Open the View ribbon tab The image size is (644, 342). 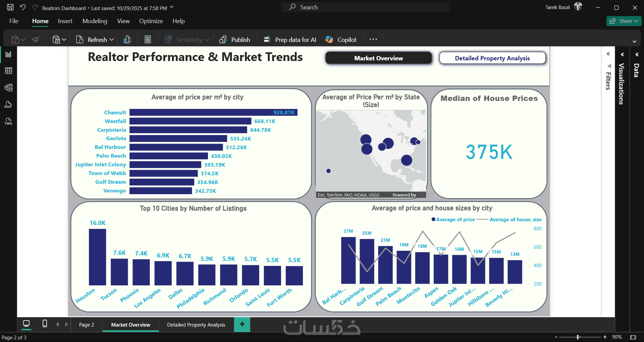point(123,21)
